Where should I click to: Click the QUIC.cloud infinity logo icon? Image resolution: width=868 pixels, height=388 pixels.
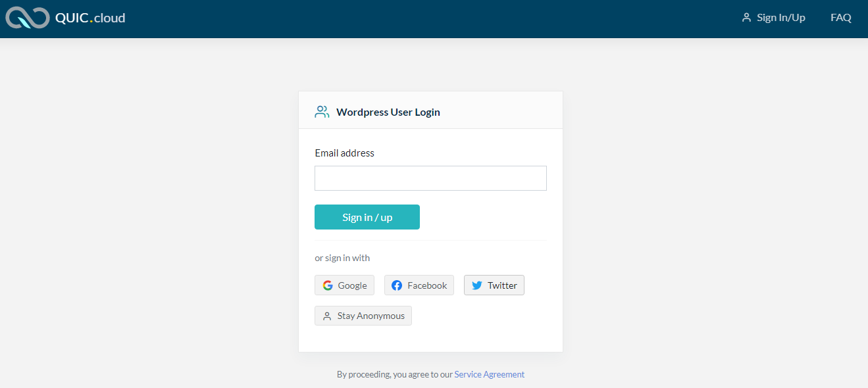(x=27, y=18)
